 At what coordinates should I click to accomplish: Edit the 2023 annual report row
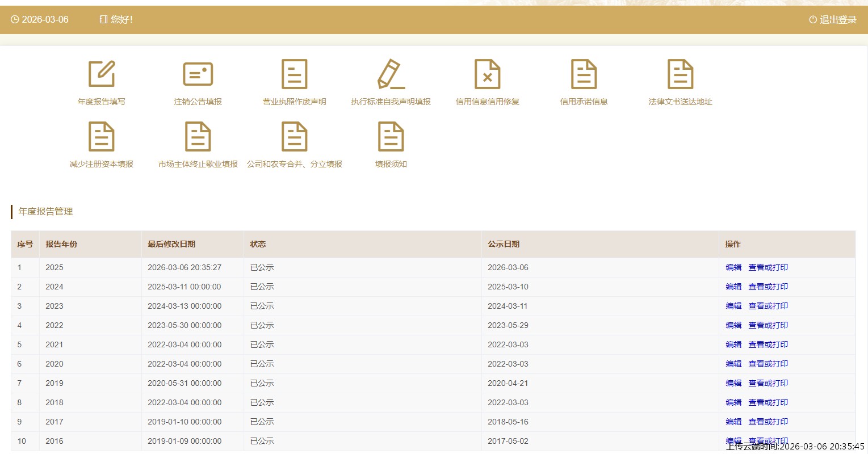click(x=733, y=306)
